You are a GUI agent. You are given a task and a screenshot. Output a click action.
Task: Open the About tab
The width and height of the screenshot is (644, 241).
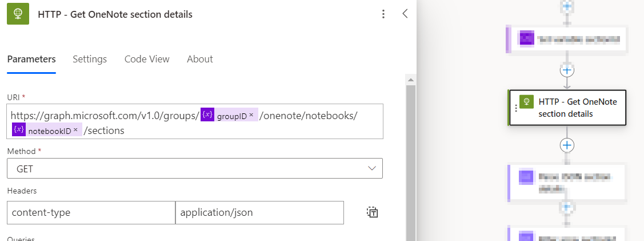click(200, 59)
